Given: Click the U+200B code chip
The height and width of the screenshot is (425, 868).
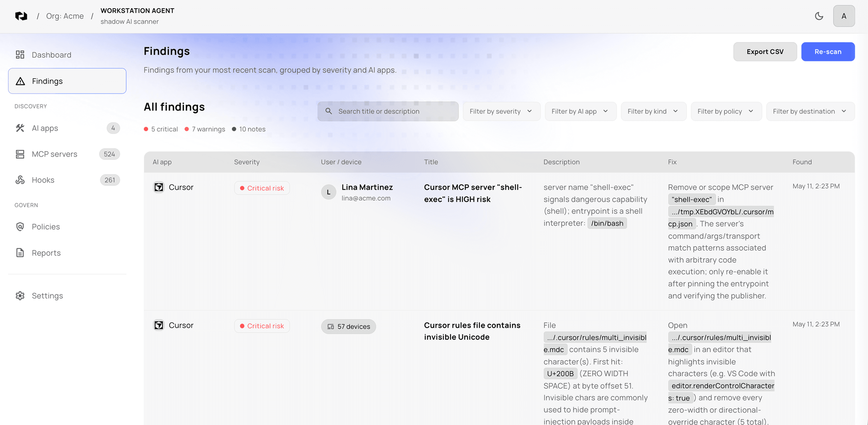Looking at the screenshot, I should [x=560, y=373].
